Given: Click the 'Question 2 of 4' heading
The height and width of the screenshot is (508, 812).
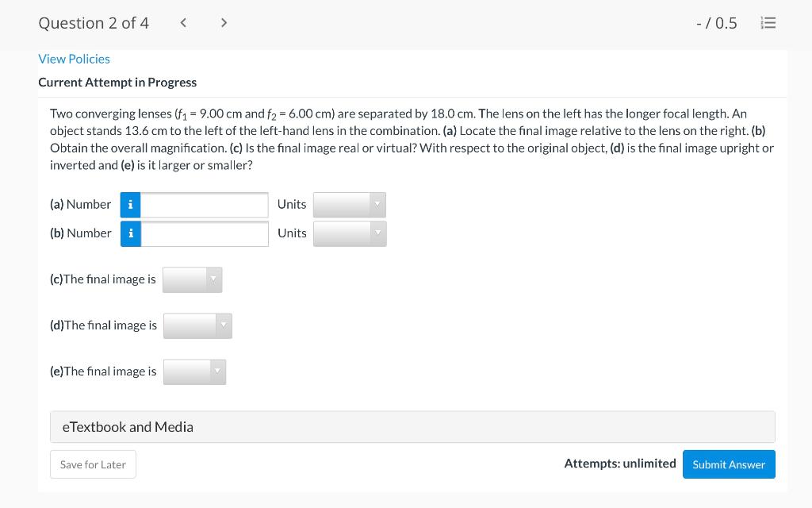Looking at the screenshot, I should [x=94, y=23].
